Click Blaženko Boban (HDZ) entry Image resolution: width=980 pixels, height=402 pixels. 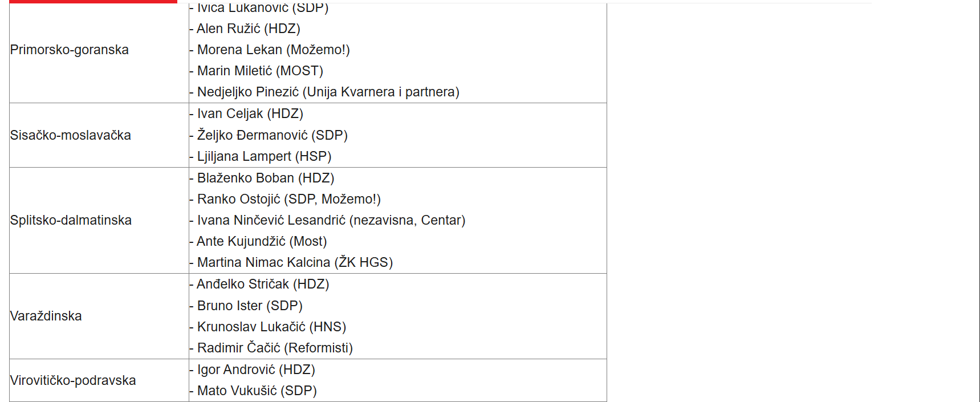click(x=266, y=178)
